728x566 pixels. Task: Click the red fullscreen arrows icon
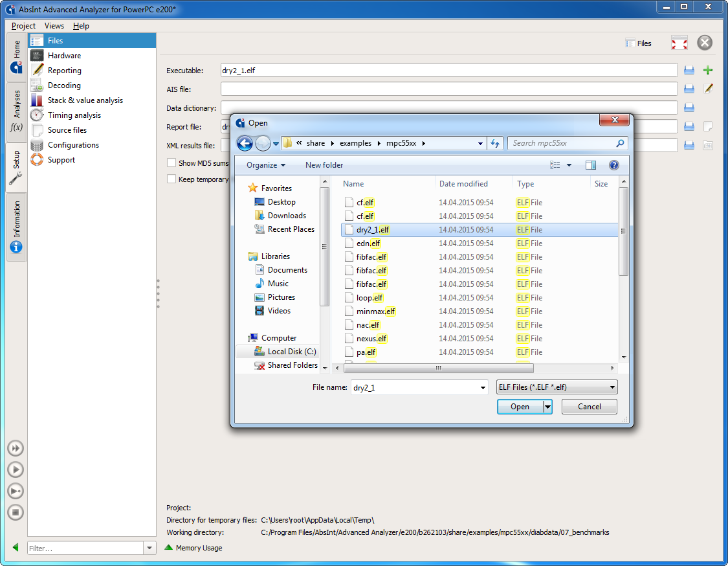tap(679, 43)
